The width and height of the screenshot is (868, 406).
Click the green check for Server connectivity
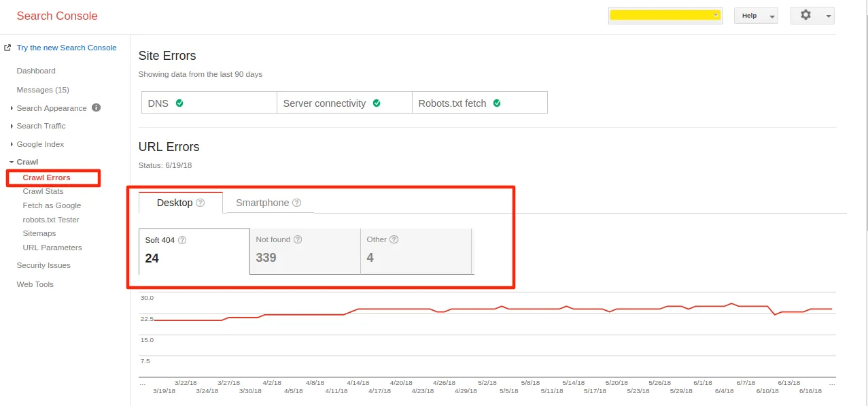pos(376,103)
